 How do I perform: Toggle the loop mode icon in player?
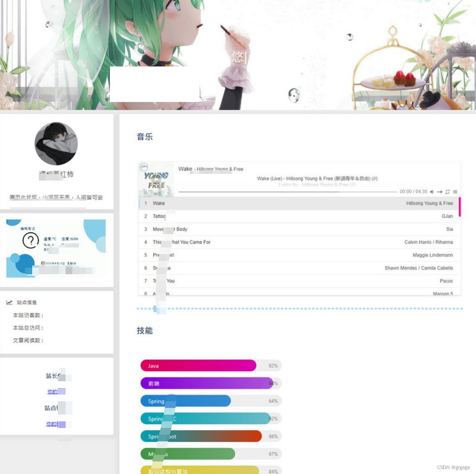click(448, 192)
